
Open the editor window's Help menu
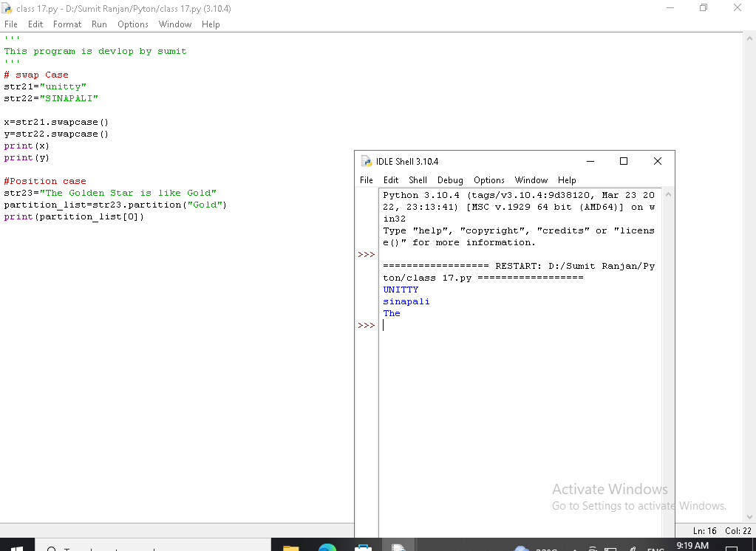[x=211, y=24]
